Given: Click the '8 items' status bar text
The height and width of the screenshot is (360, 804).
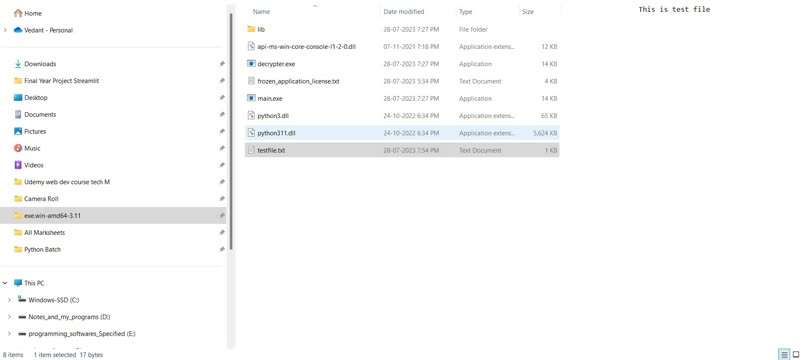Looking at the screenshot, I should pos(13,354).
